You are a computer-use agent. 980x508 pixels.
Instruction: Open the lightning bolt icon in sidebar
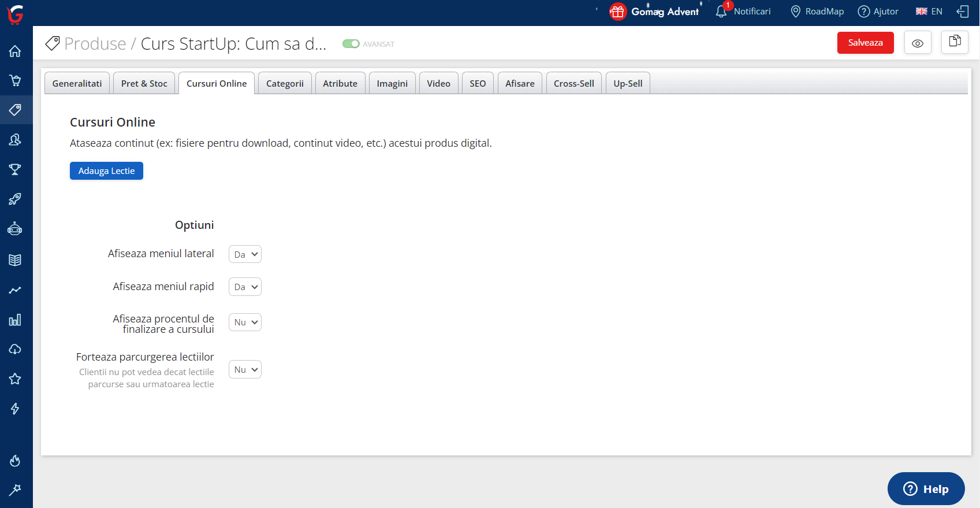click(15, 409)
